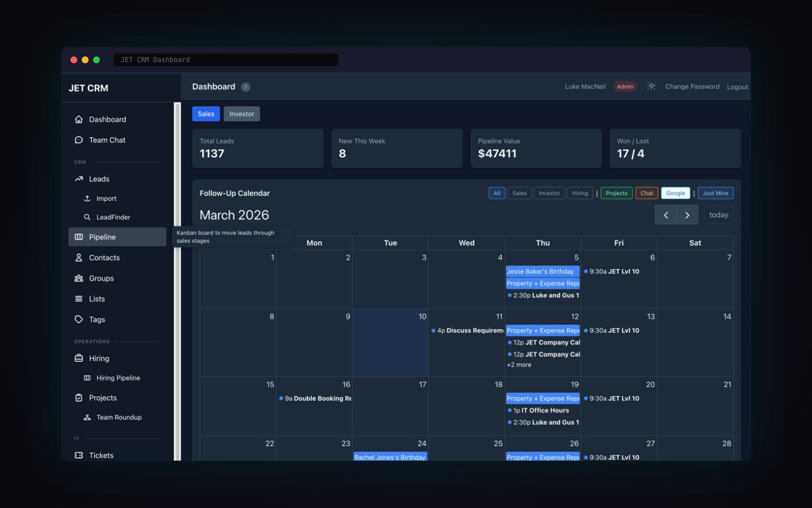Select the Sales stats tab
Screen dimensions: 812x508
click(206, 113)
